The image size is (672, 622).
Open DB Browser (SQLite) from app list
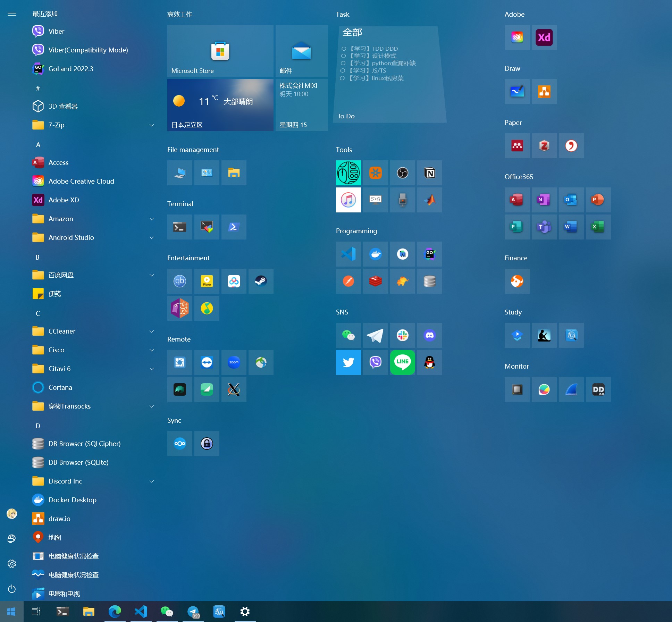94,462
